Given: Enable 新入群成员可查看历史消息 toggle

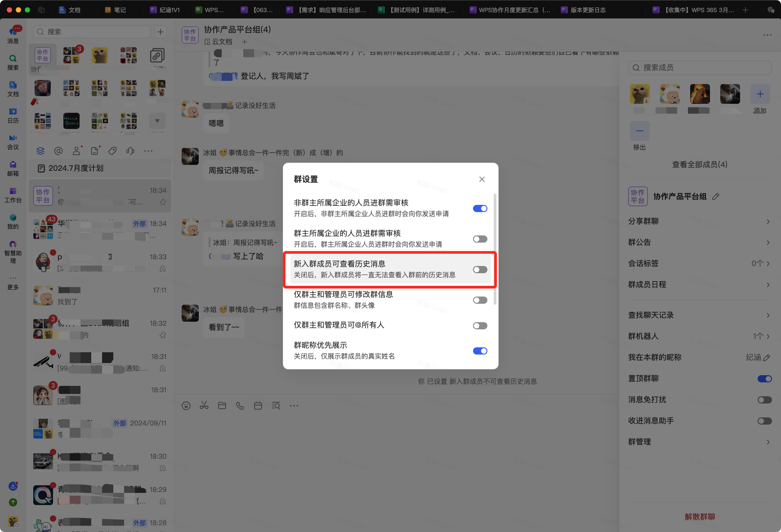Looking at the screenshot, I should [480, 270].
